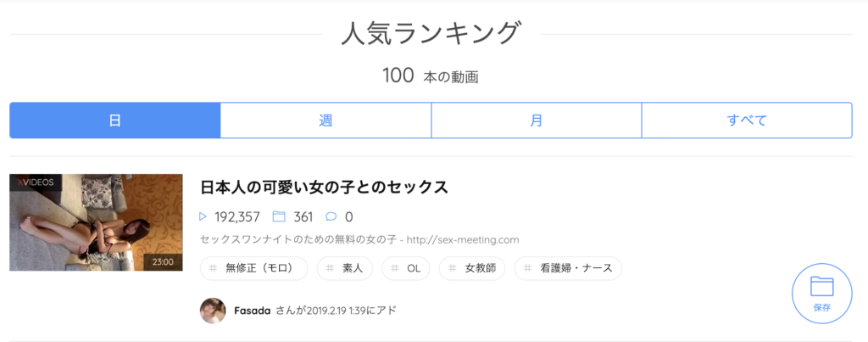Image resolution: width=868 pixels, height=342 pixels.
Task: Click the hash icon on the 素人 tag
Action: point(332,268)
